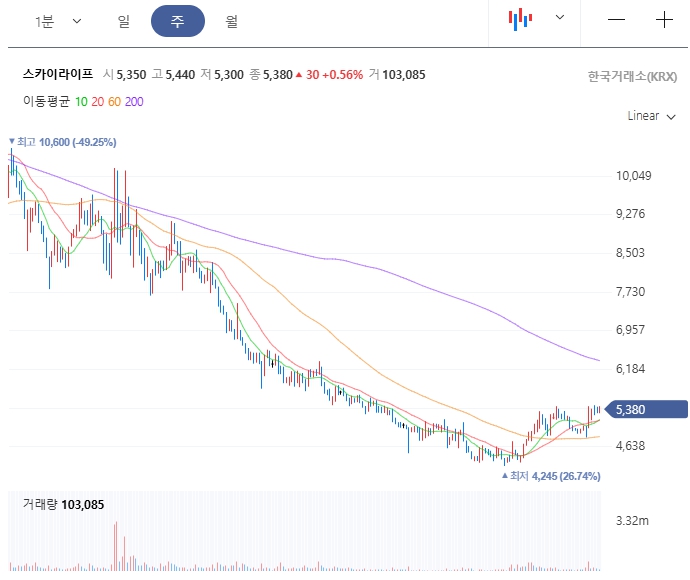Click the 7,730 price axis label

[x=631, y=292]
